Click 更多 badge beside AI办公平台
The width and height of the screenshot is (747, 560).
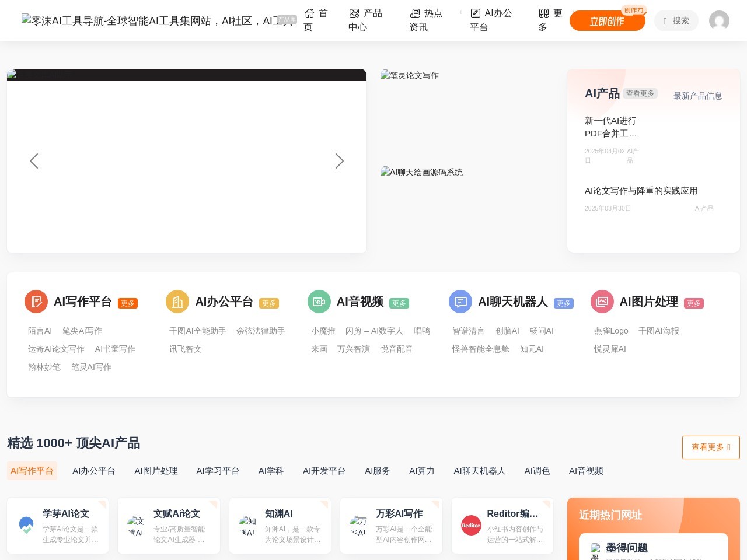tap(269, 303)
